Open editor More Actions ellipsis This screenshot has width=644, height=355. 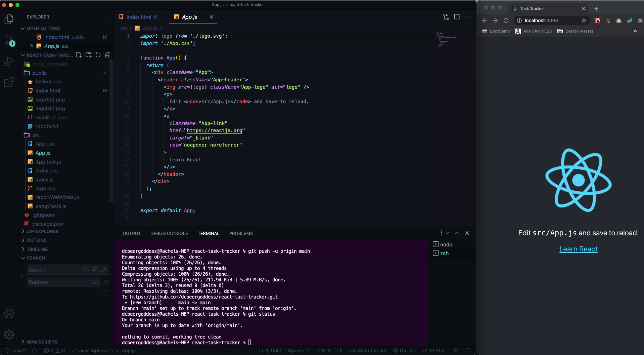[x=467, y=17]
